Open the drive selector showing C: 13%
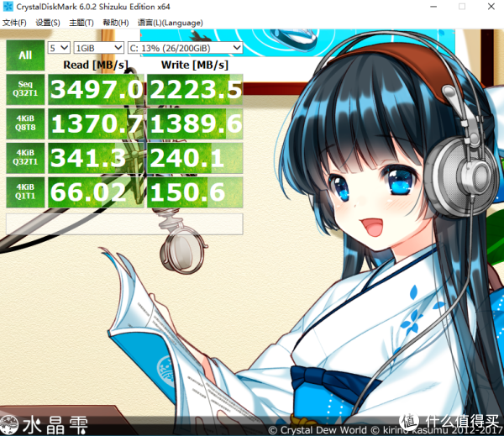504x436 pixels. pos(185,48)
